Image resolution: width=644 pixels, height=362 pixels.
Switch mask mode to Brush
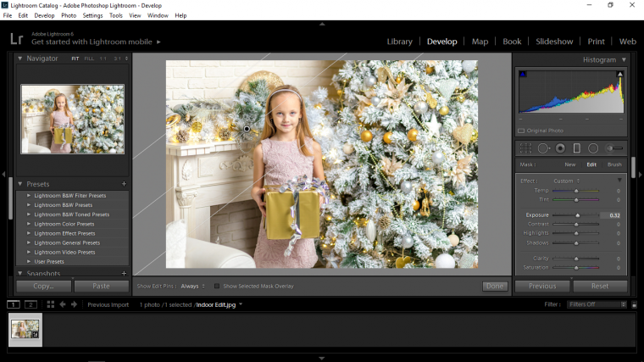pyautogui.click(x=614, y=164)
